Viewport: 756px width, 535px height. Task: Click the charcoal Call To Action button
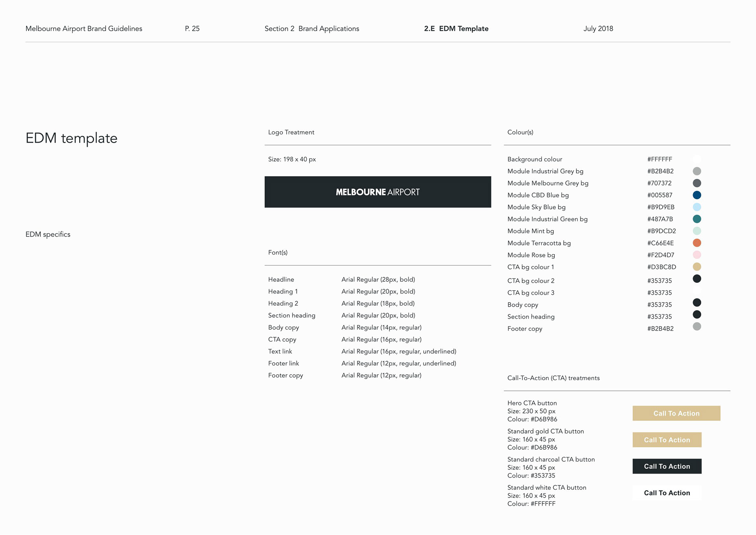(x=667, y=466)
